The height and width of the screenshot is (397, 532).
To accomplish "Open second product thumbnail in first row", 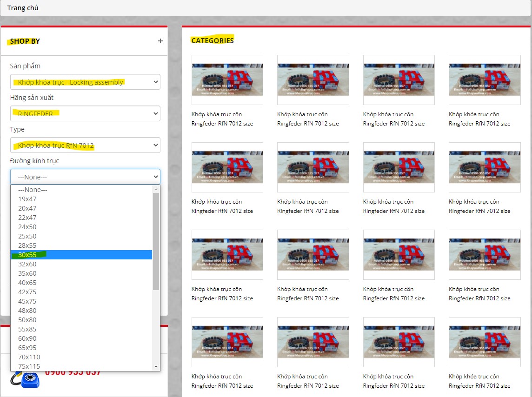I will [313, 80].
